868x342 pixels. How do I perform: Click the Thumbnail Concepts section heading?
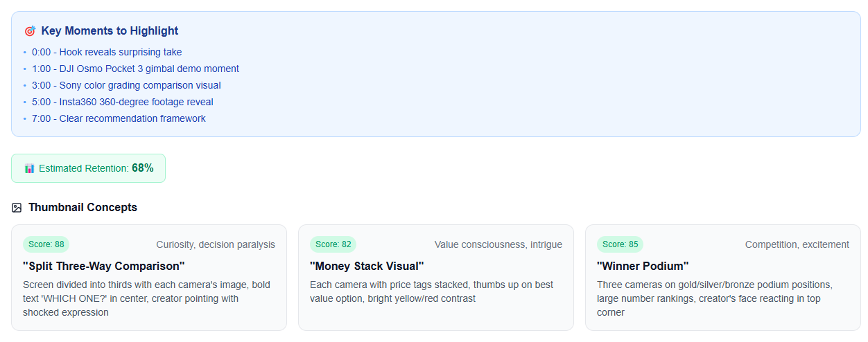pyautogui.click(x=83, y=208)
